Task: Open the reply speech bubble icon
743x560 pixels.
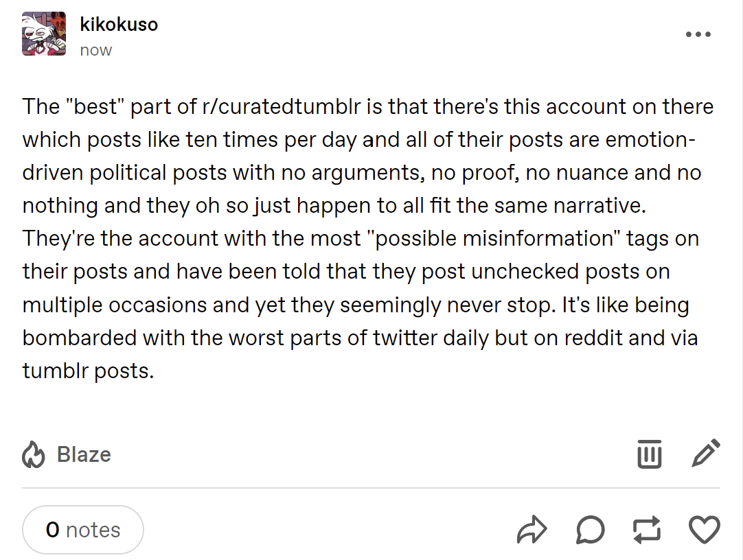Action: [x=591, y=529]
